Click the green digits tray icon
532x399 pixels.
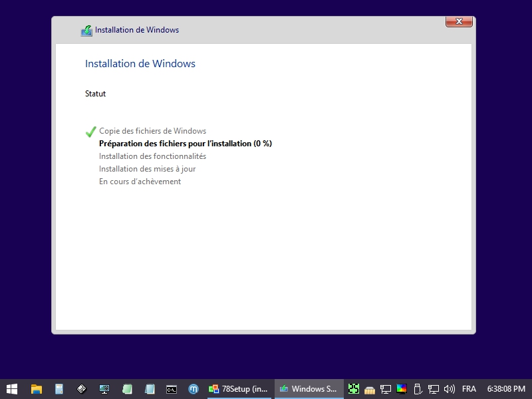354,389
